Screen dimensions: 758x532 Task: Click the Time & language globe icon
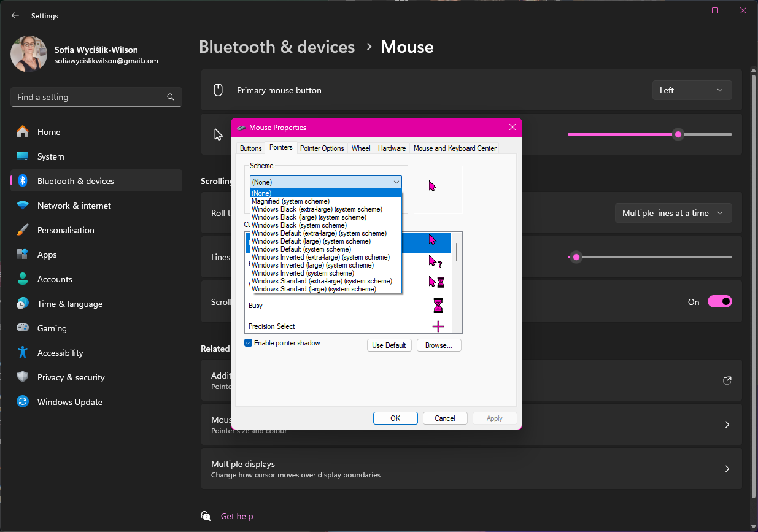[23, 304]
